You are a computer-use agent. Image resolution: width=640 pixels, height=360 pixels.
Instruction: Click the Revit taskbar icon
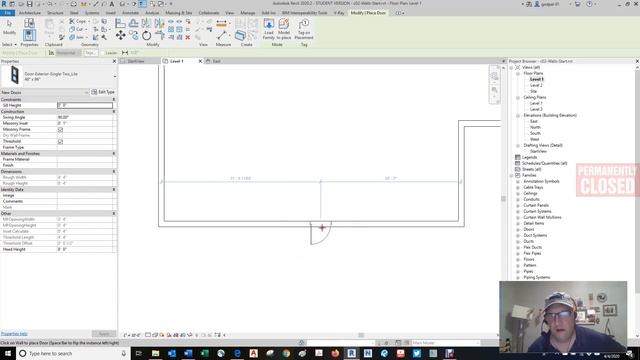coord(351,353)
